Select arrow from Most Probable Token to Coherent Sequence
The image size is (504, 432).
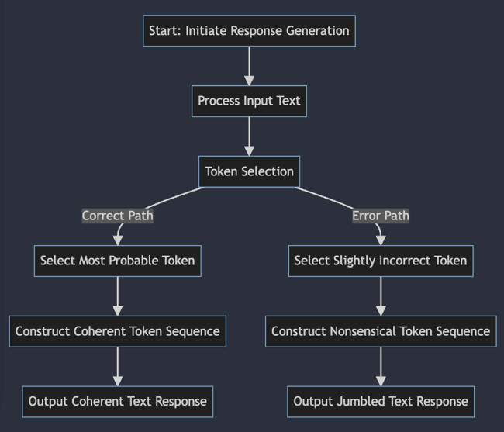tap(118, 295)
